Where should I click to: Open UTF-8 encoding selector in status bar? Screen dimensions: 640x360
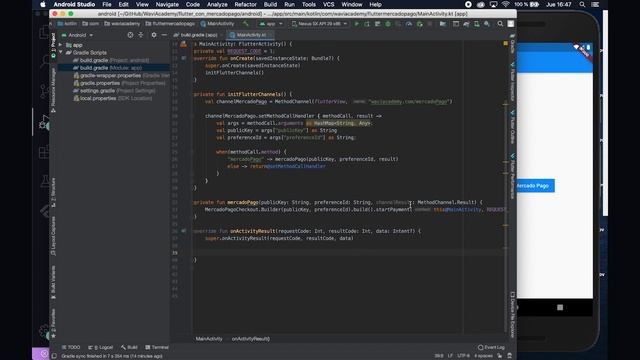[x=463, y=356]
